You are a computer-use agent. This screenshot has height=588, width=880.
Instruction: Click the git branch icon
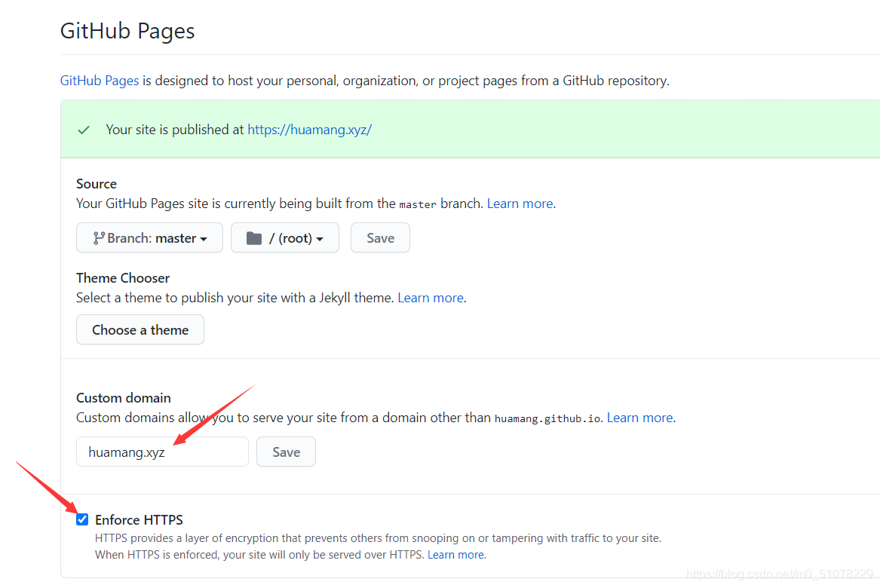pos(99,238)
